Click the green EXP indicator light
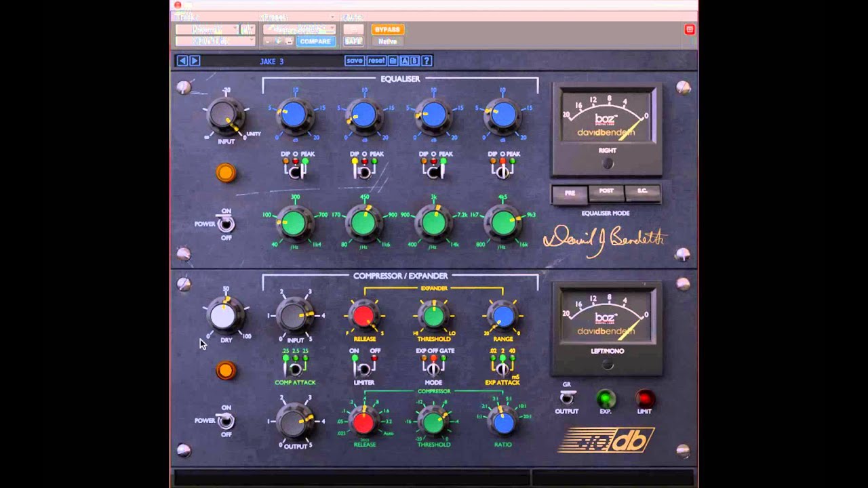Viewport: 868px width, 488px height. (606, 399)
